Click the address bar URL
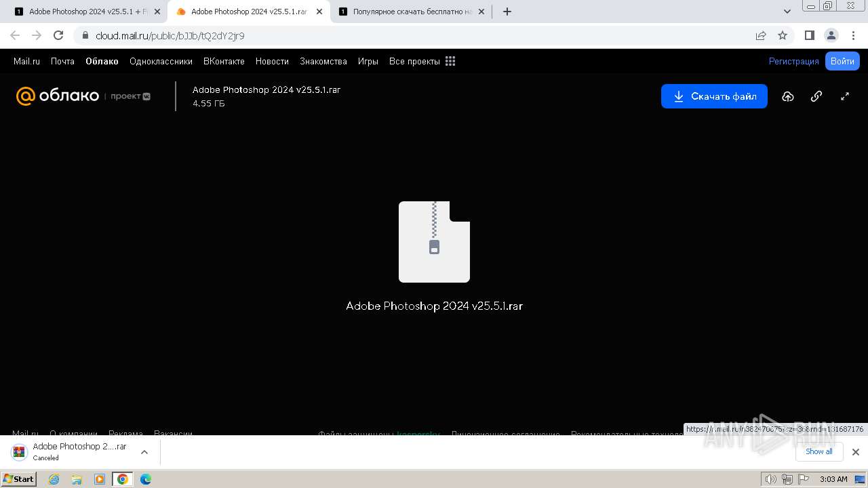Image resolution: width=868 pixels, height=488 pixels. coord(170,35)
